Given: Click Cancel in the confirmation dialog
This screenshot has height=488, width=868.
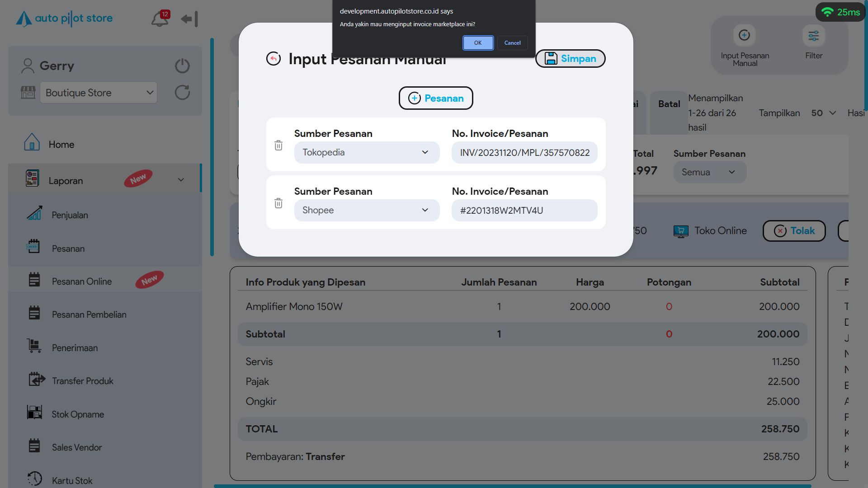Looking at the screenshot, I should (x=512, y=43).
